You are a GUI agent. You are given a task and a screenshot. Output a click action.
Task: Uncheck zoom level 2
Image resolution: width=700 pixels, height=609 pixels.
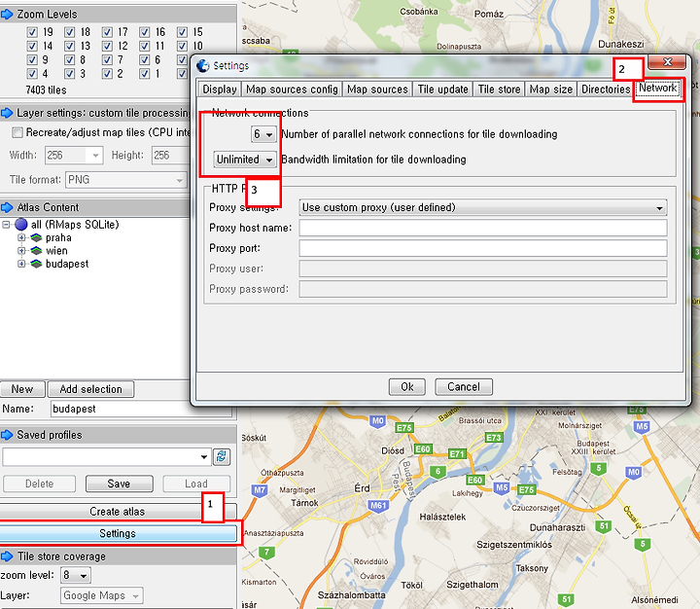click(107, 74)
